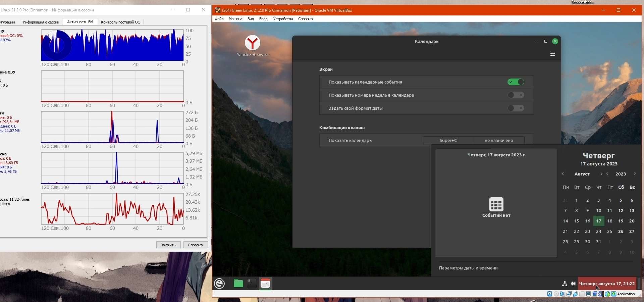Select the Показать календарь shortcut row
The width and height of the screenshot is (644, 302).
point(426,140)
